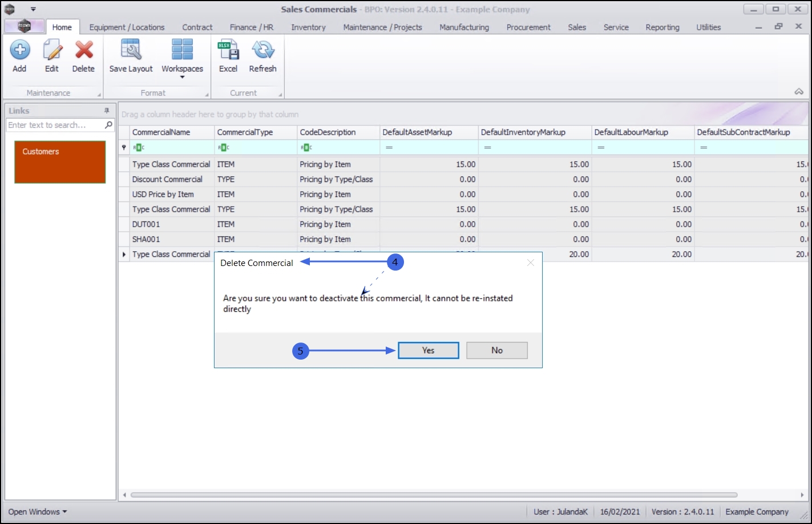Select the Delete icon in the ribbon
Viewport: 812px width, 524px height.
coord(83,56)
